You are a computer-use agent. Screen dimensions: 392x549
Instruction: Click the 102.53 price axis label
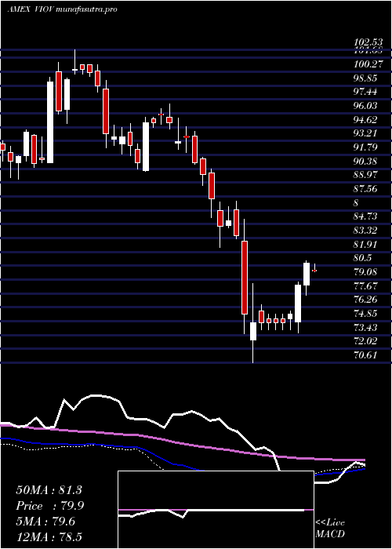coord(366,44)
